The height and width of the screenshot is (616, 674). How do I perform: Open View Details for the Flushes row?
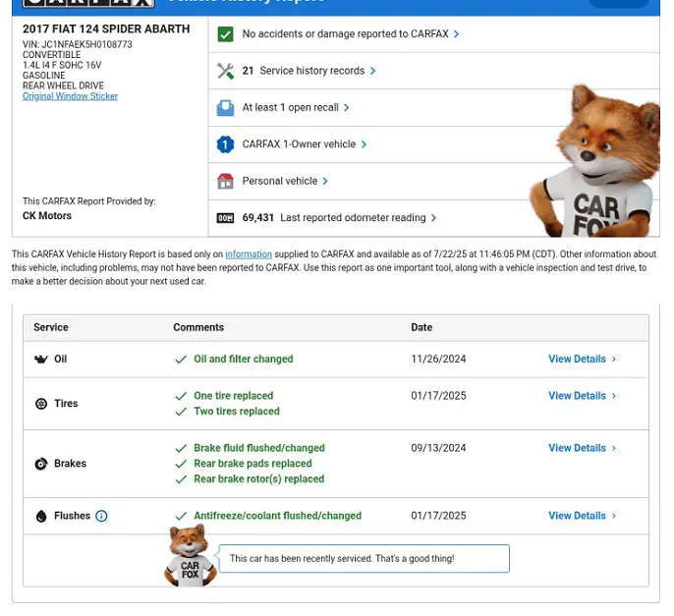tap(582, 516)
